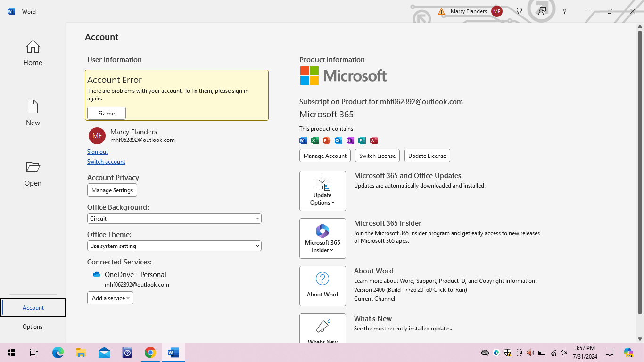The height and width of the screenshot is (362, 644).
Task: Expand the Office Theme dropdown
Action: (174, 246)
